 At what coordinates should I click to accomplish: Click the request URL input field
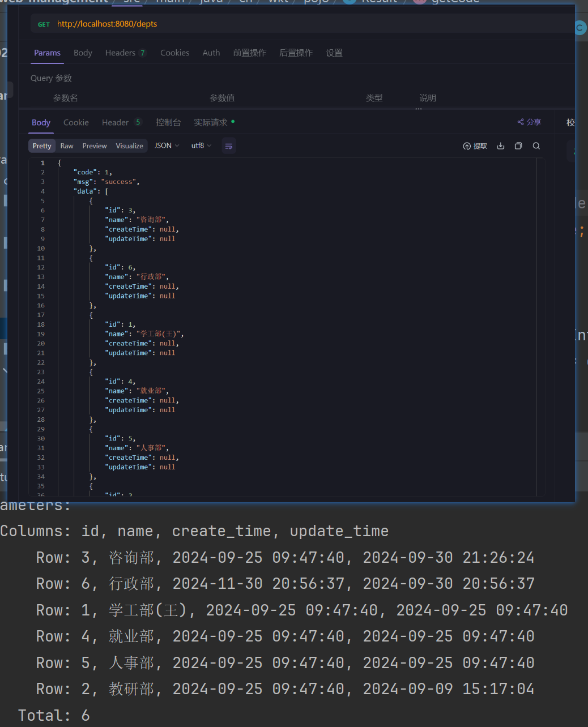[283, 24]
